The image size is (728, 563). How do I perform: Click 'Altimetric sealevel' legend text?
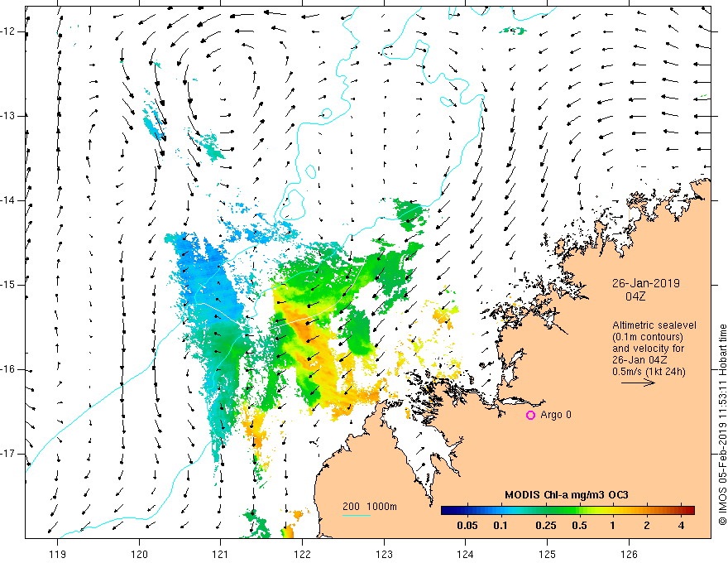coord(654,325)
